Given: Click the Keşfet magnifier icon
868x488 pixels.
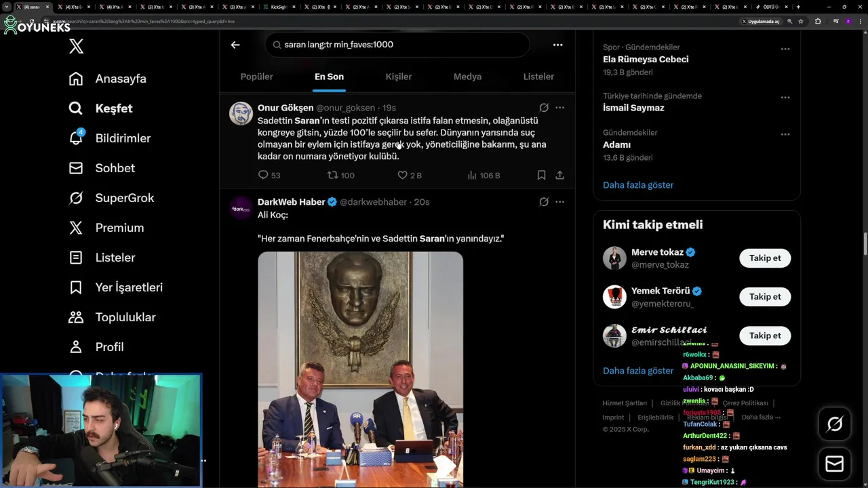Looking at the screenshot, I should pyautogui.click(x=76, y=108).
